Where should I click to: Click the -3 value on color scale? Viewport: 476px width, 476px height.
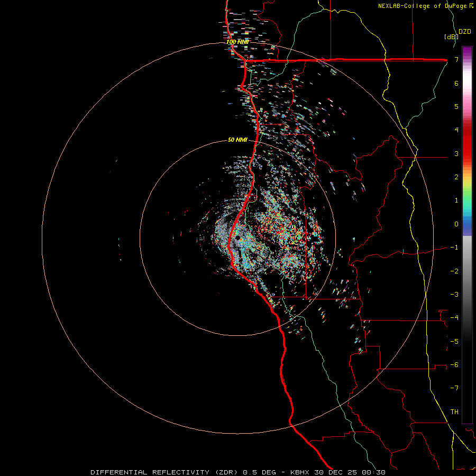click(454, 295)
